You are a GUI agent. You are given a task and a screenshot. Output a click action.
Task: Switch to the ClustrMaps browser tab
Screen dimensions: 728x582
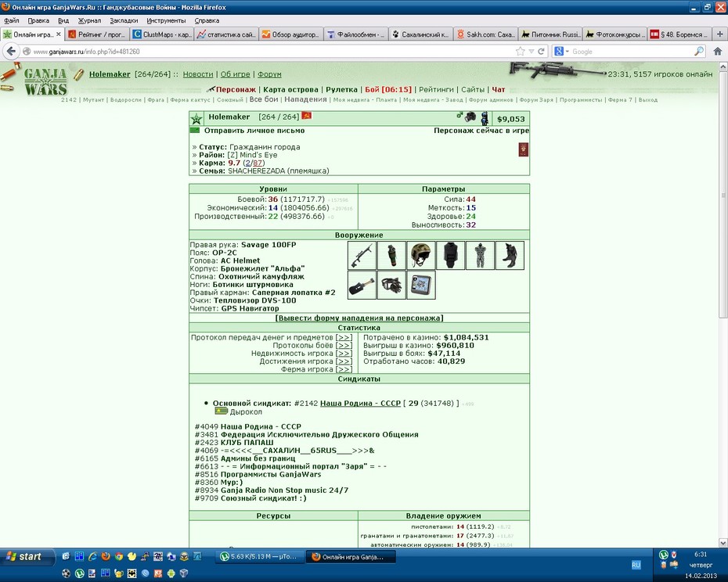pyautogui.click(x=161, y=34)
